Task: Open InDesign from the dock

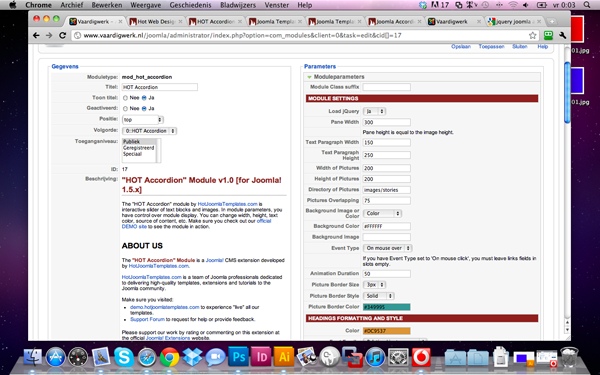Action: 261,357
